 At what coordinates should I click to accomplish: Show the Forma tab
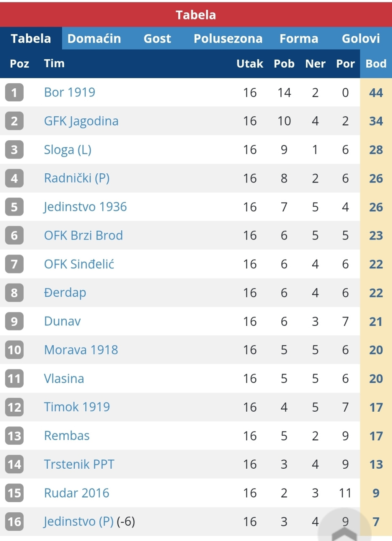pos(299,38)
